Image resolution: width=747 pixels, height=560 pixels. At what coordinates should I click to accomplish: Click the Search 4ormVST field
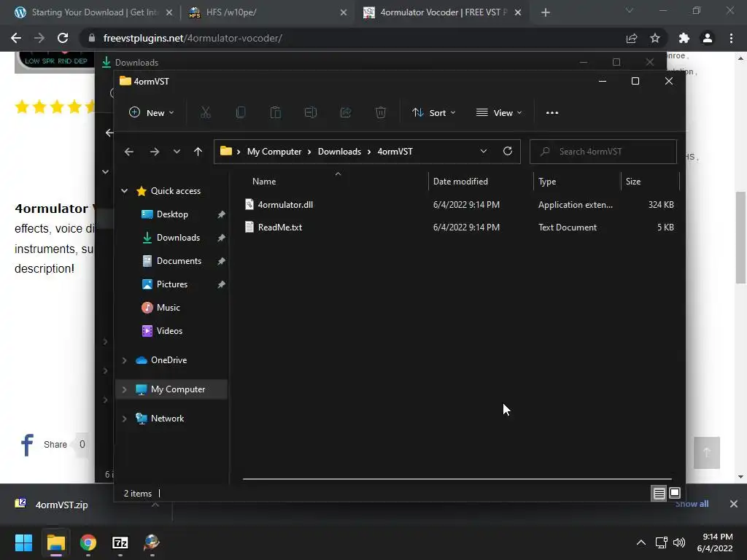coord(603,152)
